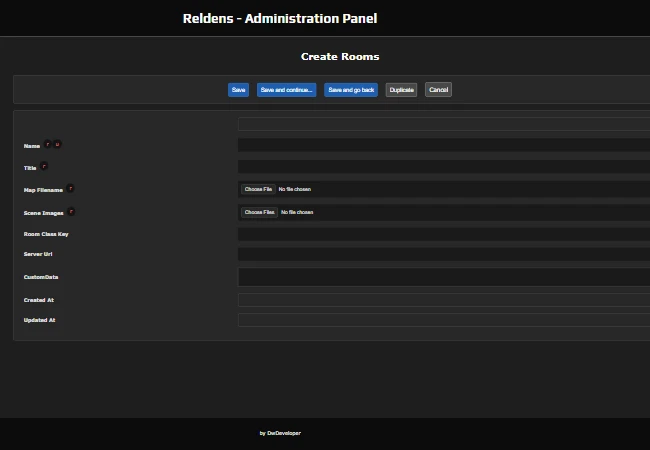Focus the Name input field

(x=444, y=145)
